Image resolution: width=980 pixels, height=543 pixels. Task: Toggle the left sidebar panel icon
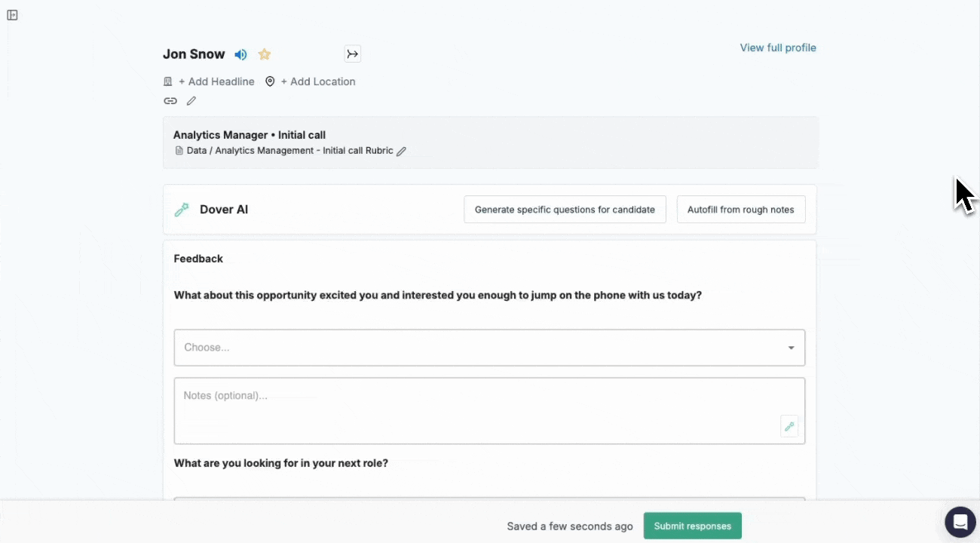click(12, 15)
